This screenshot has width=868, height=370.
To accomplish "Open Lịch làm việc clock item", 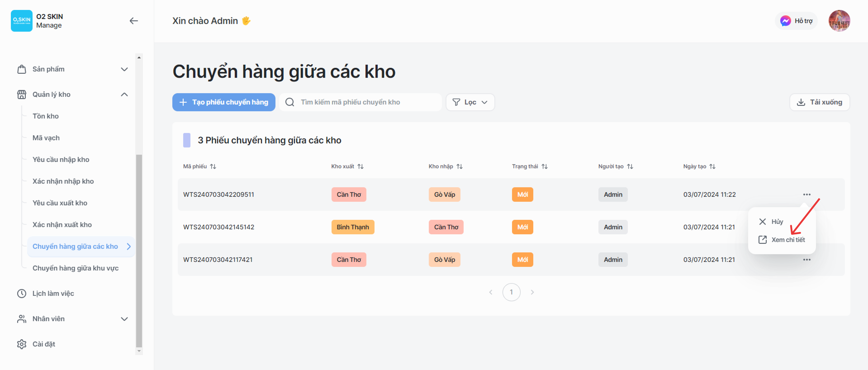I will tap(21, 294).
